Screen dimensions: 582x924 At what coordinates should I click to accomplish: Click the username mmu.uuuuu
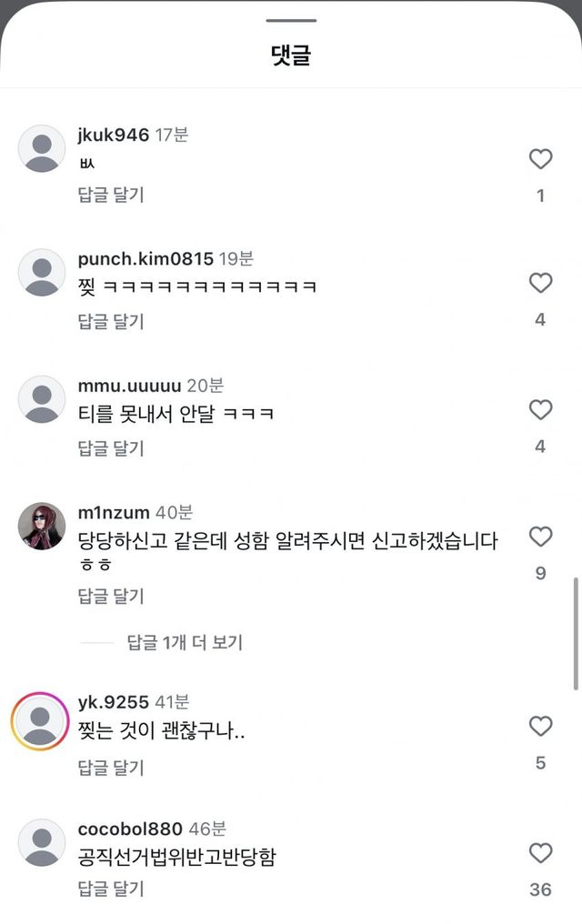click(x=129, y=386)
